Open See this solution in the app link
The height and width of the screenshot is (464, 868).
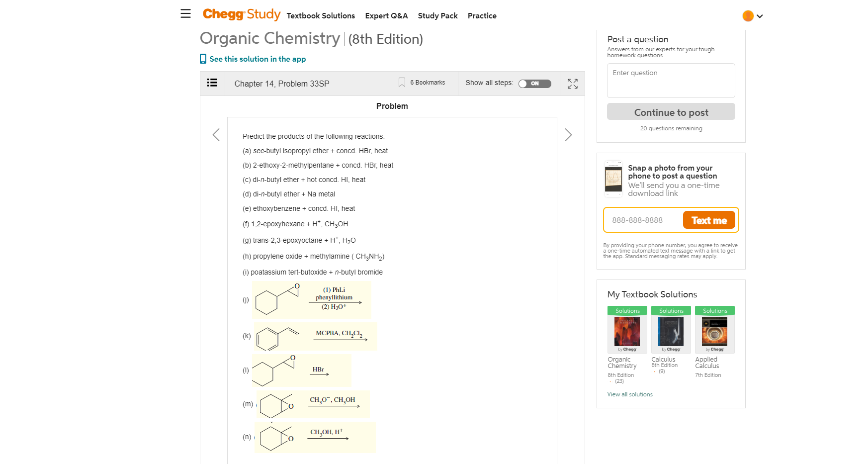tap(257, 59)
